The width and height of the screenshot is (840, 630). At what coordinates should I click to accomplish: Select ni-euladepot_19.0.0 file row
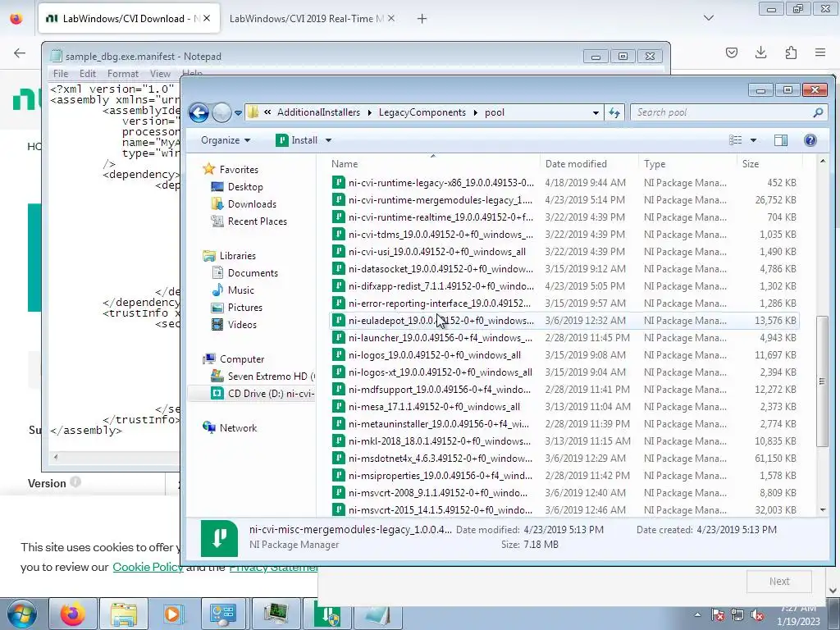tap(564, 321)
